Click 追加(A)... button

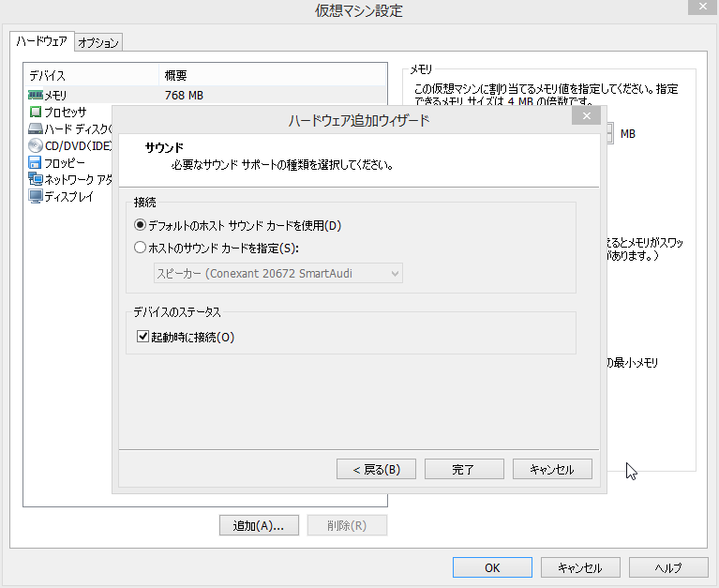(259, 525)
